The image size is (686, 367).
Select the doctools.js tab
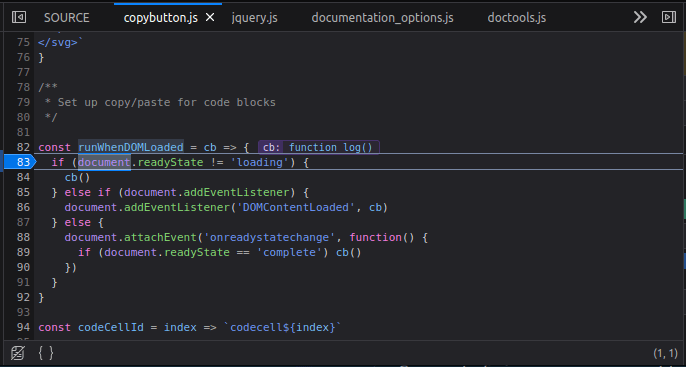[x=517, y=18]
